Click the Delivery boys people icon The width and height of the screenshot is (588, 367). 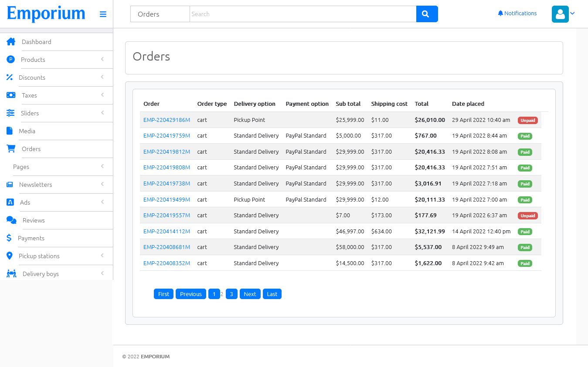point(11,274)
